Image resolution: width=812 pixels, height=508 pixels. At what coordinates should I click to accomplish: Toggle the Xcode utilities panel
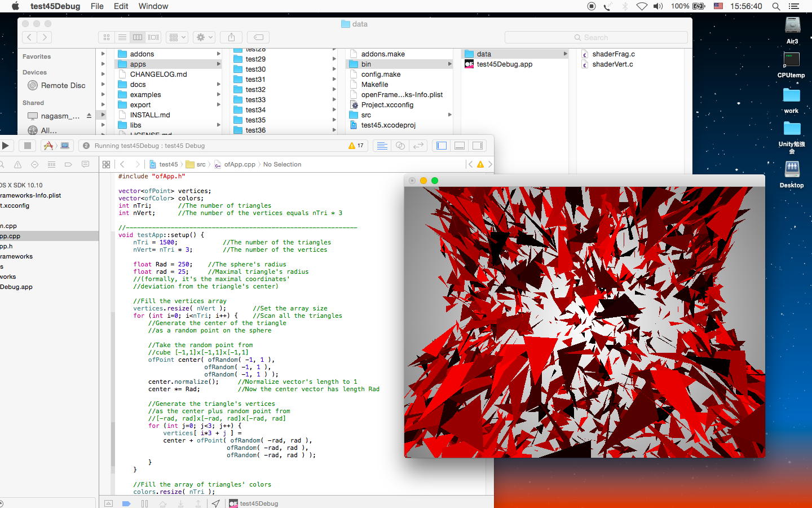(478, 146)
